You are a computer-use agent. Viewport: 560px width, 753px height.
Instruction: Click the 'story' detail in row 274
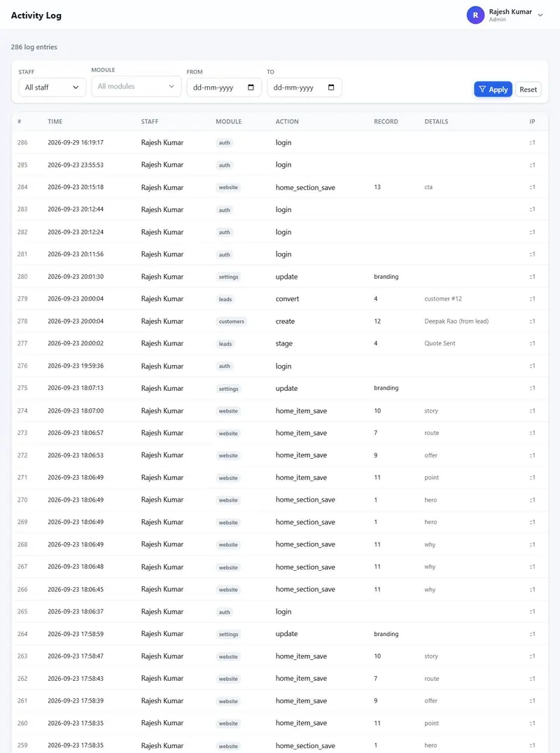pos(431,410)
